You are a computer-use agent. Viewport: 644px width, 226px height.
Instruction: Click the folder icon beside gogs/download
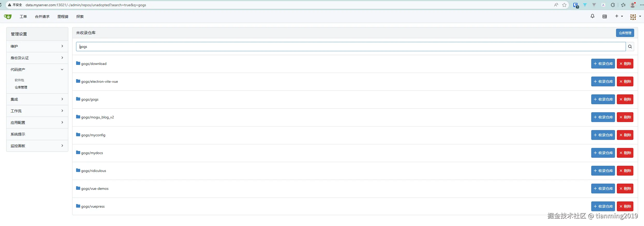click(x=78, y=63)
